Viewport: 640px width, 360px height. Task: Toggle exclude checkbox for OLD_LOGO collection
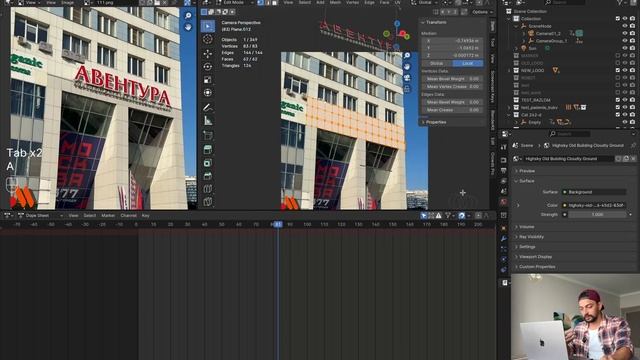tap(618, 63)
